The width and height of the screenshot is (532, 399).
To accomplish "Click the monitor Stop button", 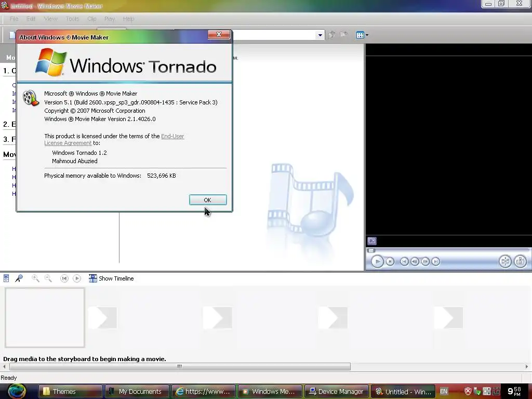I will coord(390,262).
